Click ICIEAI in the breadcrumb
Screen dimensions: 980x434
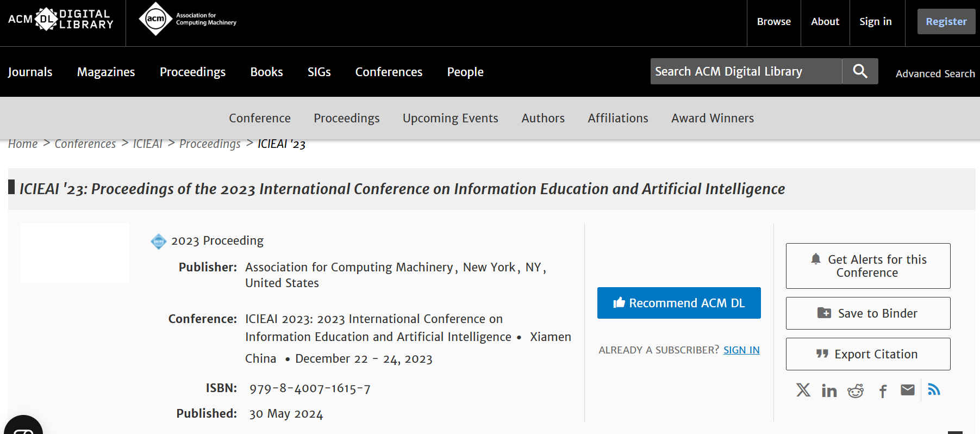click(148, 144)
